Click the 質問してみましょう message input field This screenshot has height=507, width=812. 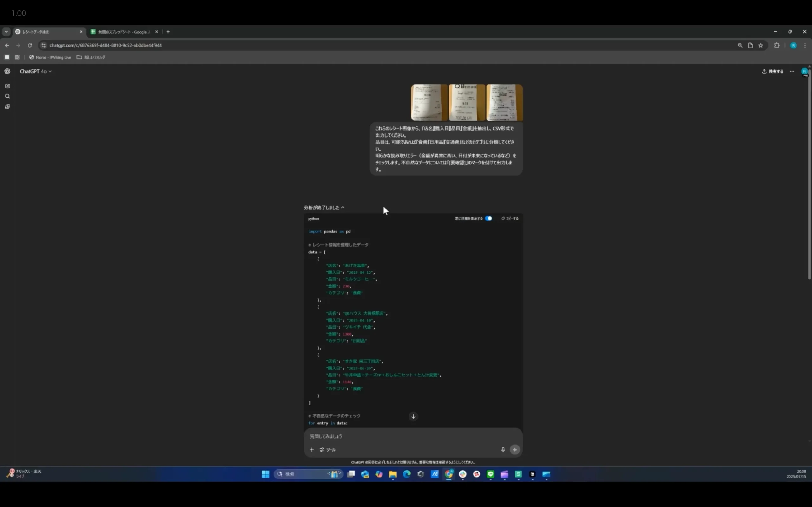pyautogui.click(x=403, y=436)
